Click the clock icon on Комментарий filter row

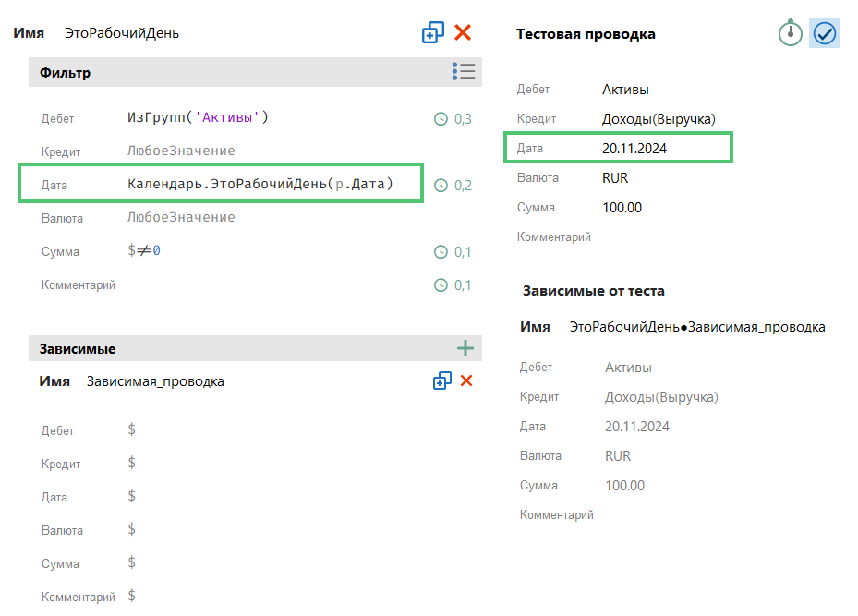pyautogui.click(x=441, y=285)
